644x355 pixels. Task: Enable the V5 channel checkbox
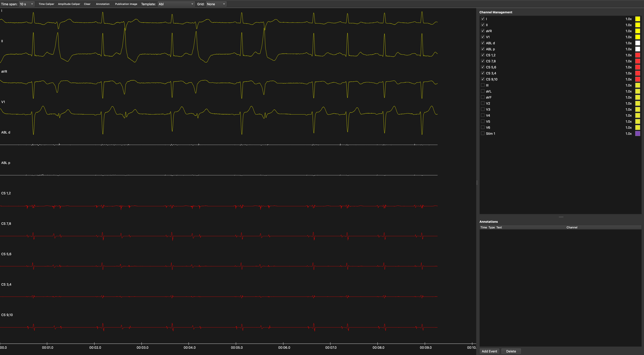(483, 121)
